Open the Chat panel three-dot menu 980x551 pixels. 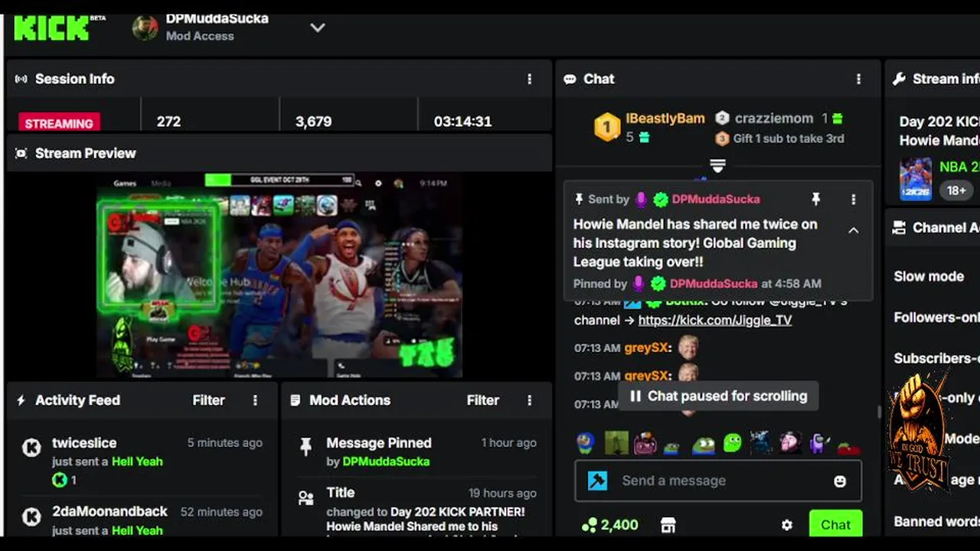click(x=858, y=79)
